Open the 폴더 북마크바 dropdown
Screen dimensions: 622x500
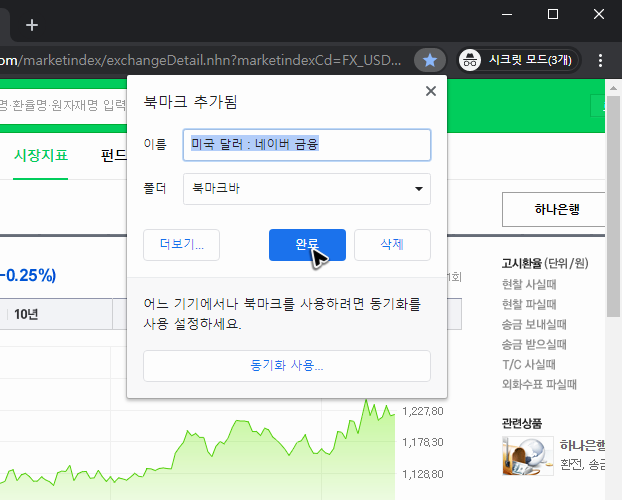[307, 189]
